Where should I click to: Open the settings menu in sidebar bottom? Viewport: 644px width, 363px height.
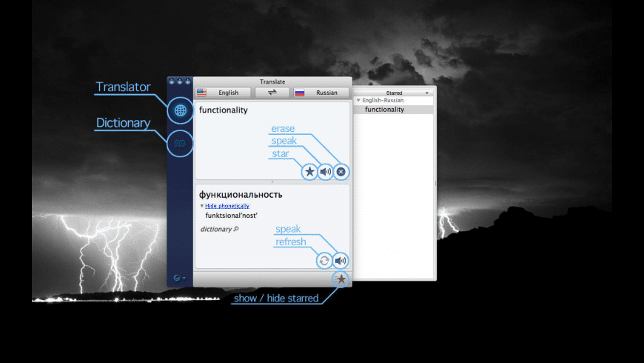179,279
